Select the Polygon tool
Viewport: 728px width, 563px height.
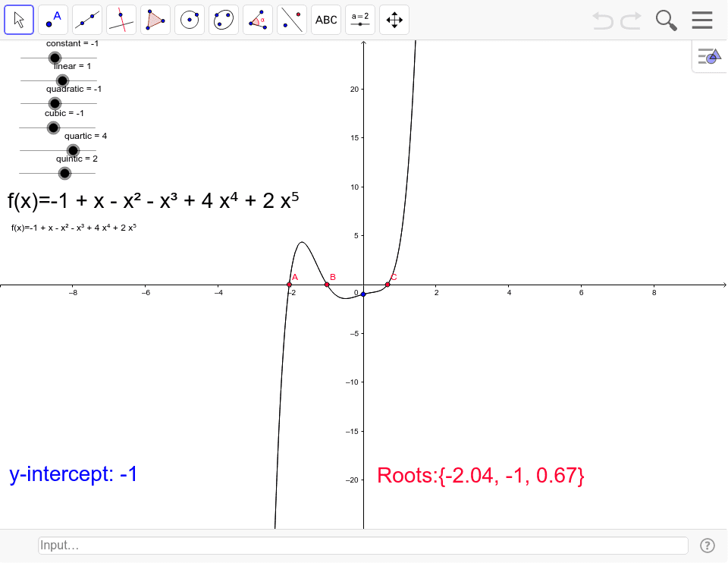(x=155, y=20)
